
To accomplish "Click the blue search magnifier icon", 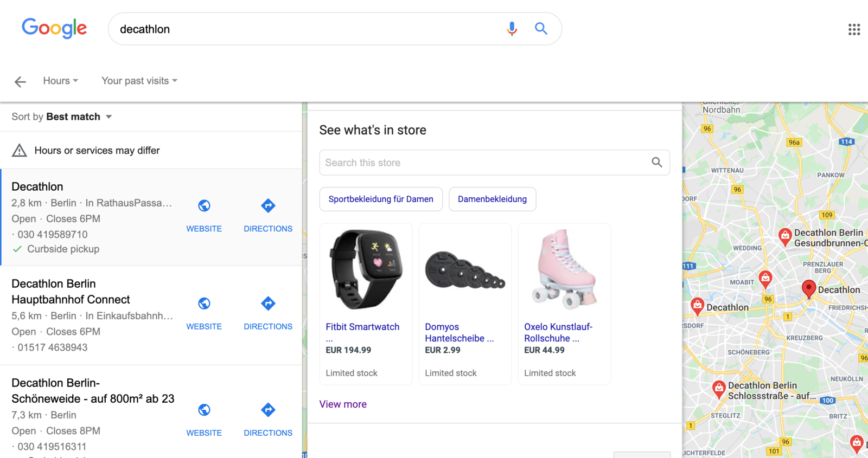I will pos(541,28).
